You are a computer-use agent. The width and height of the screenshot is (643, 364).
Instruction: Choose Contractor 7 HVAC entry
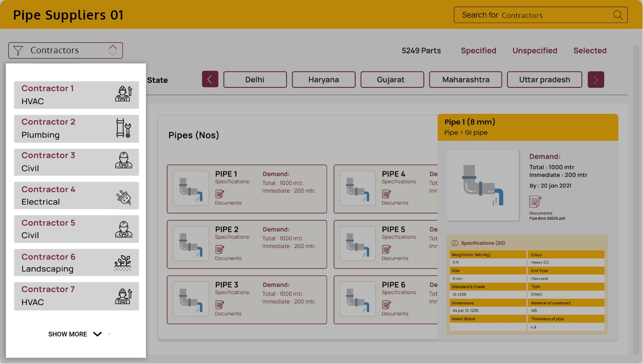point(76,296)
